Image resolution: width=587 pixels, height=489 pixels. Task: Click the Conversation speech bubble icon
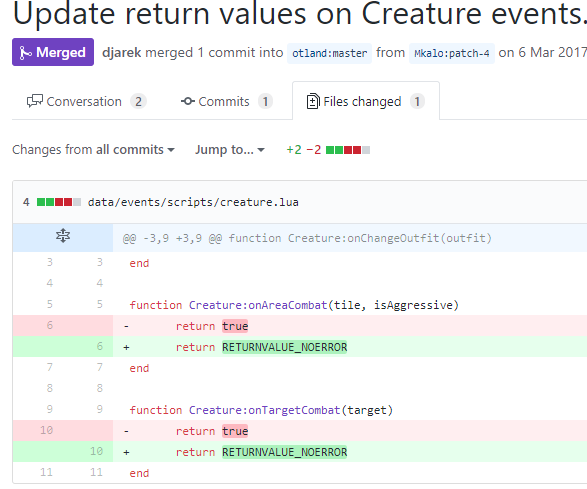click(35, 101)
